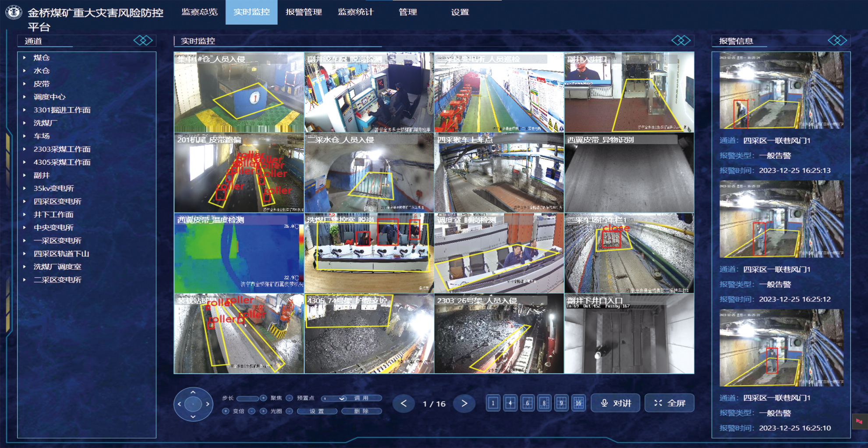This screenshot has height=448, width=868.
Task: Start intercom with 对讲 button
Action: [616, 403]
